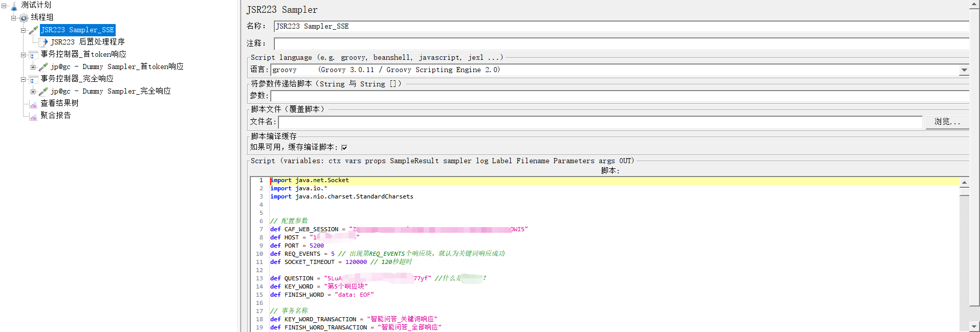Click the Dummy Sampler_完全响应 sampler icon
The image size is (980, 332).
tap(44, 92)
